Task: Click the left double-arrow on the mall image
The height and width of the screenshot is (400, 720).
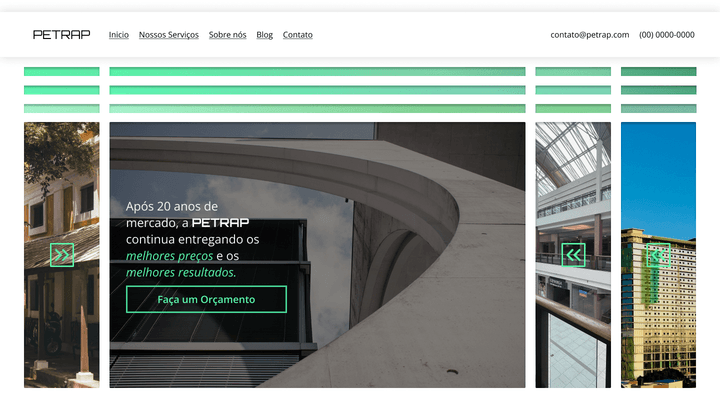Action: [x=573, y=255]
